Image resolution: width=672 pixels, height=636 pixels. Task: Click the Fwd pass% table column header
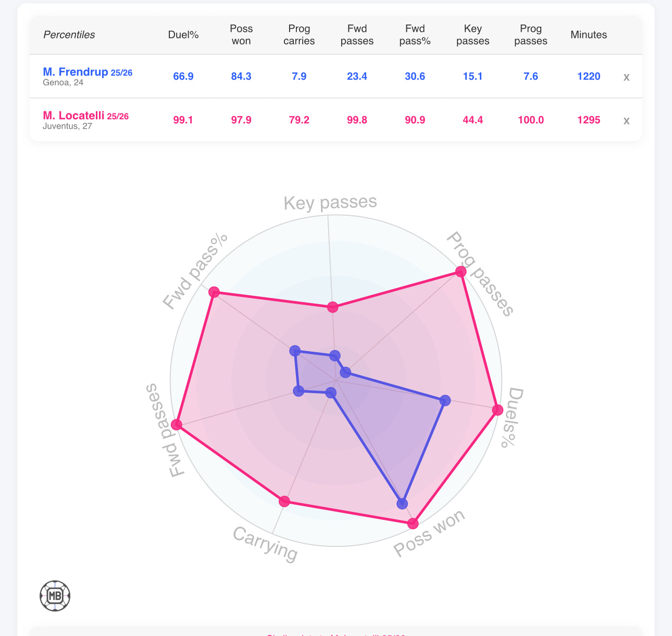click(x=415, y=35)
